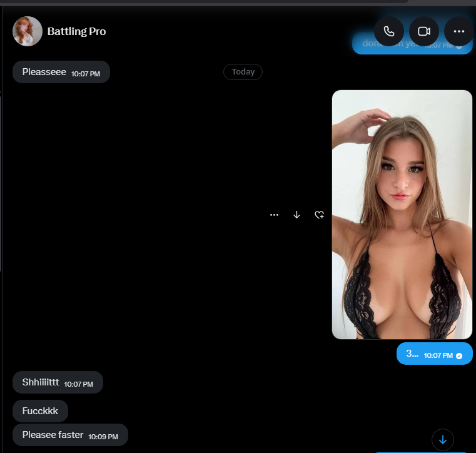Add a heart reaction to the photo
The width and height of the screenshot is (476, 453).
click(x=319, y=215)
